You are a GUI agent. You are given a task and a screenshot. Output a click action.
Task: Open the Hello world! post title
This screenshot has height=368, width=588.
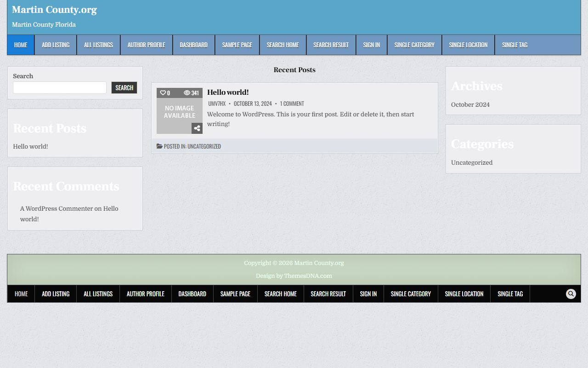[228, 92]
